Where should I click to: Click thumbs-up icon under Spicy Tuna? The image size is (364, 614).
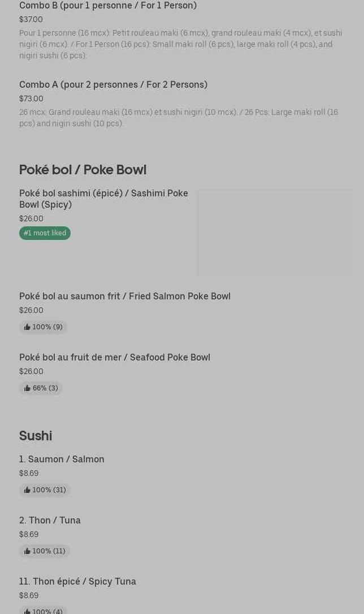pyautogui.click(x=27, y=611)
